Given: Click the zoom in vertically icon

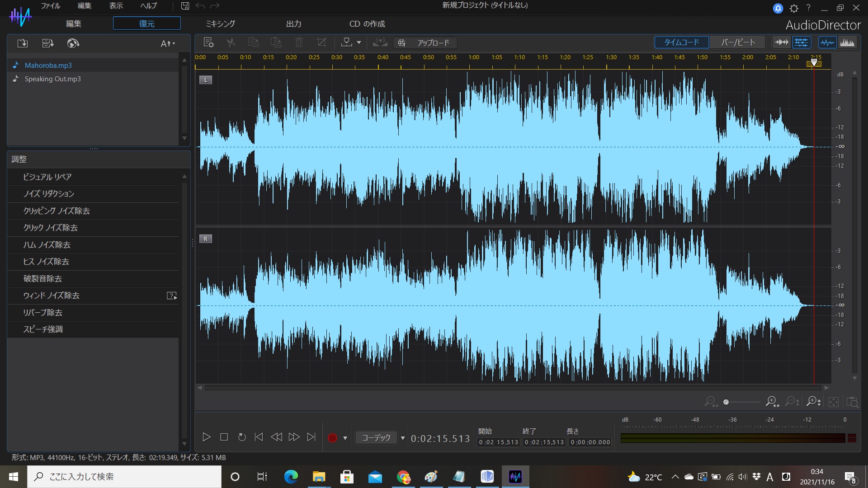Looking at the screenshot, I should pyautogui.click(x=813, y=402).
